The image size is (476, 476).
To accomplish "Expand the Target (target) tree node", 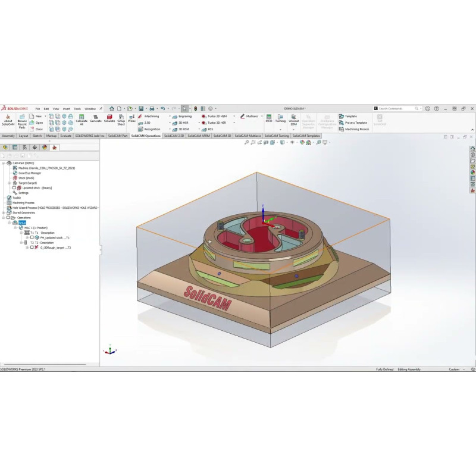I will (x=9, y=183).
